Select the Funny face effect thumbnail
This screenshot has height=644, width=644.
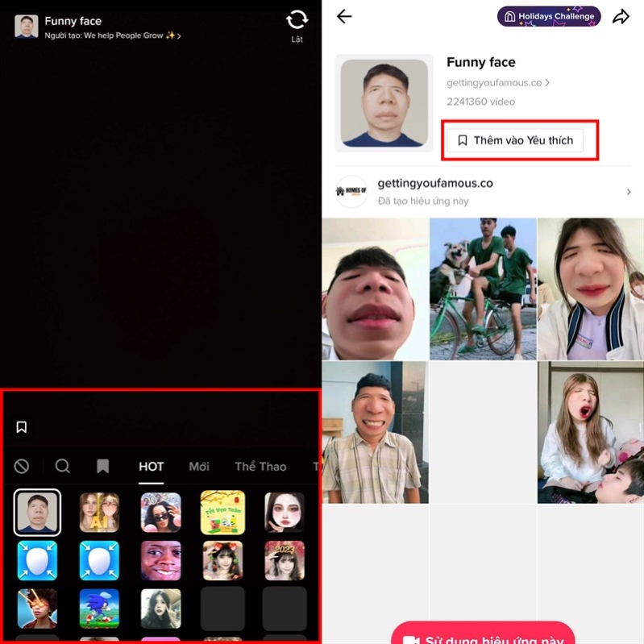pyautogui.click(x=37, y=513)
